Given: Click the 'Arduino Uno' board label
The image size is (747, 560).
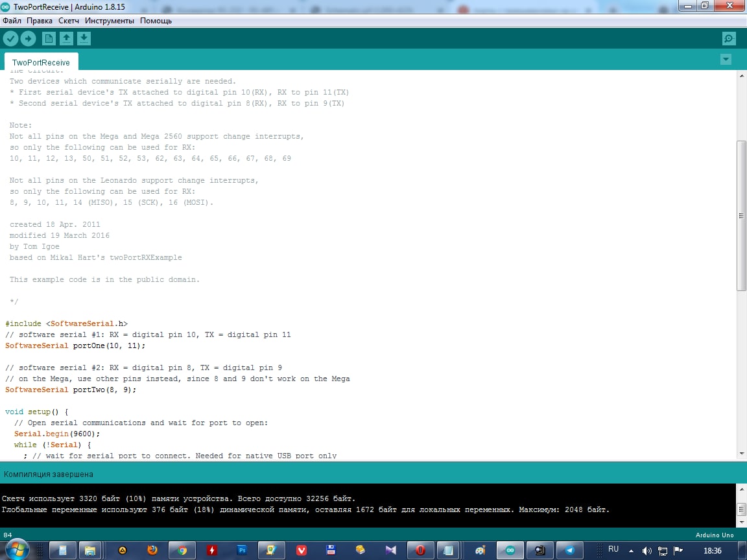Looking at the screenshot, I should (715, 535).
